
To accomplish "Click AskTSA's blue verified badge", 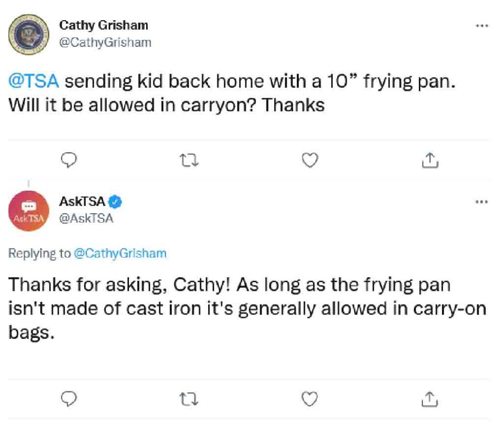I will tap(116, 202).
